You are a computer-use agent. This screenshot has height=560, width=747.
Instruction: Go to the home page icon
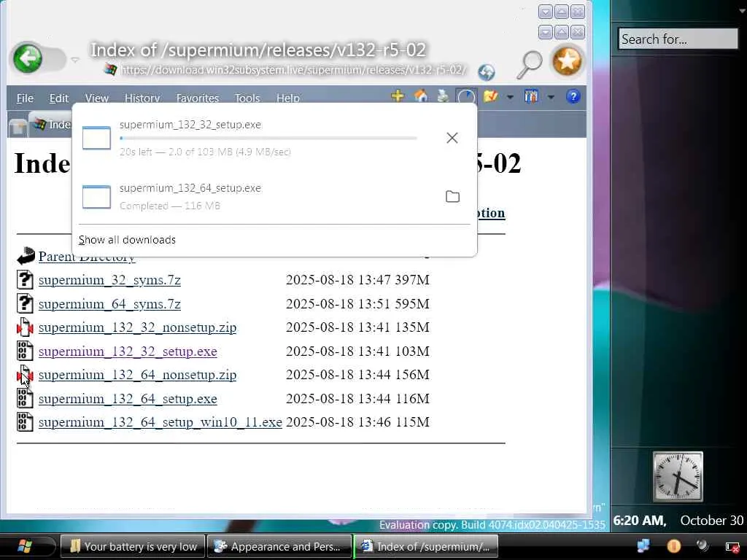click(x=421, y=96)
